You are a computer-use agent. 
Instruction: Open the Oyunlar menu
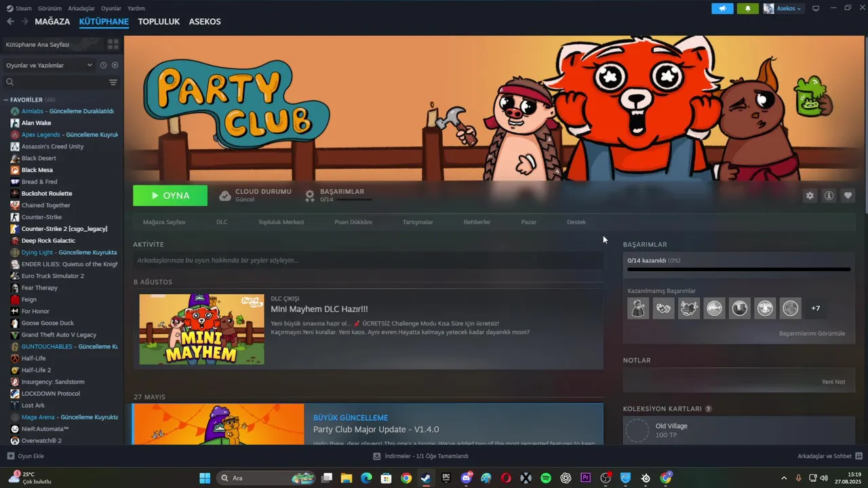click(x=111, y=8)
